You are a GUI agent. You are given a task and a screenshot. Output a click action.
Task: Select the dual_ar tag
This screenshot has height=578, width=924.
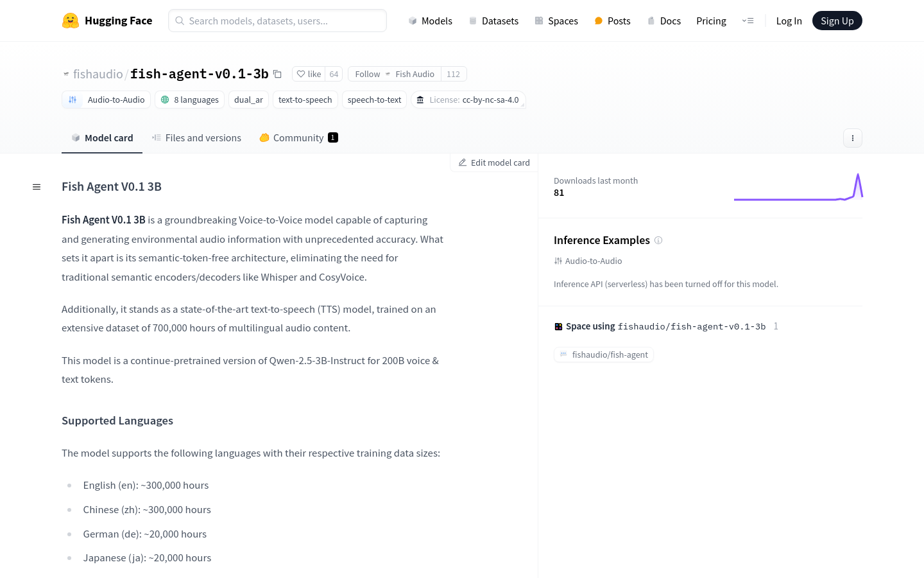coord(248,100)
